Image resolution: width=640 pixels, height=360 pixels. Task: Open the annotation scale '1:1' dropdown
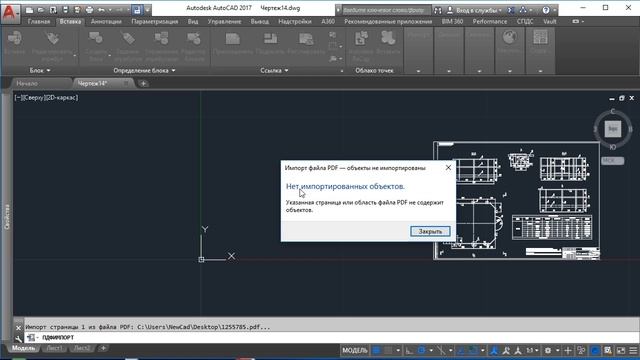(531, 350)
